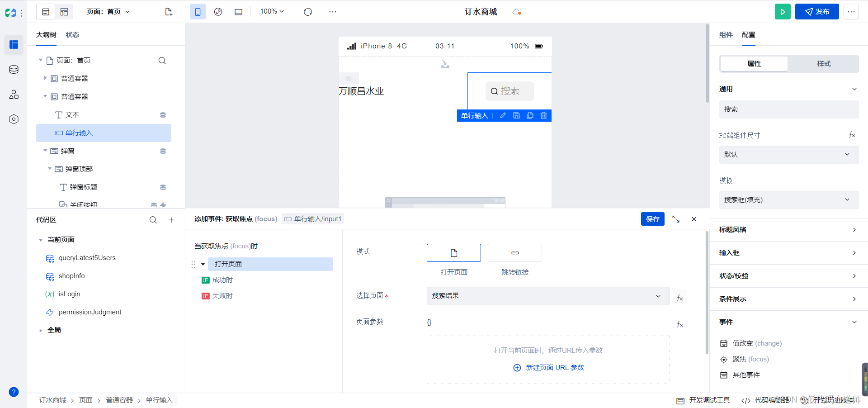This screenshot has width=868, height=408.
Task: Open the outline tree sidebar icon
Action: (14, 44)
